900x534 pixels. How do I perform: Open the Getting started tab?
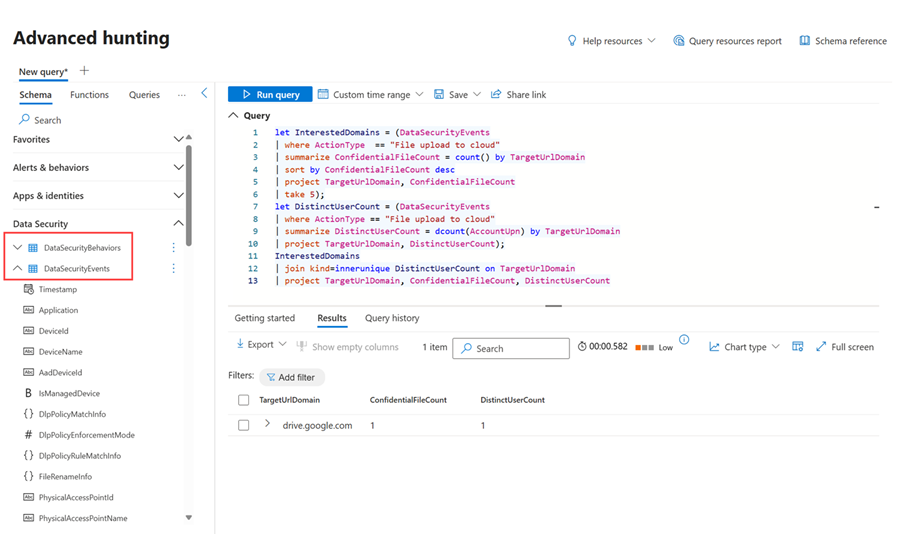265,318
